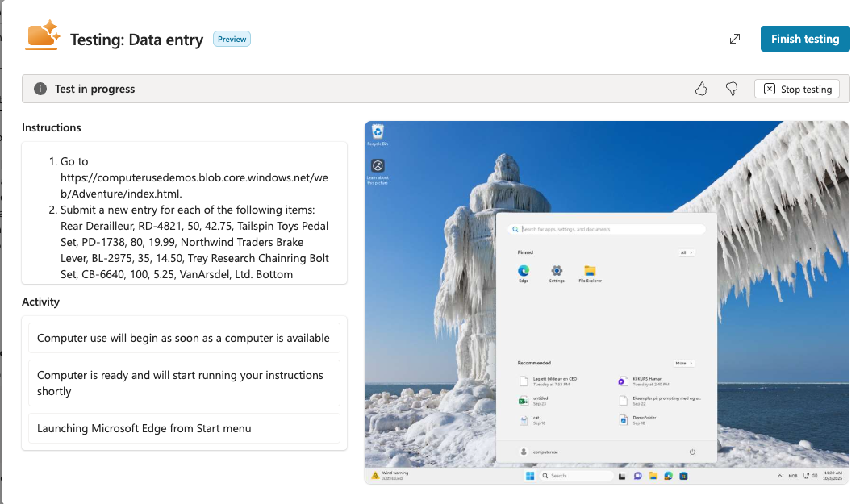Screen dimensions: 864x504
Task: Show hidden icons in the system tray
Action: pos(779,476)
